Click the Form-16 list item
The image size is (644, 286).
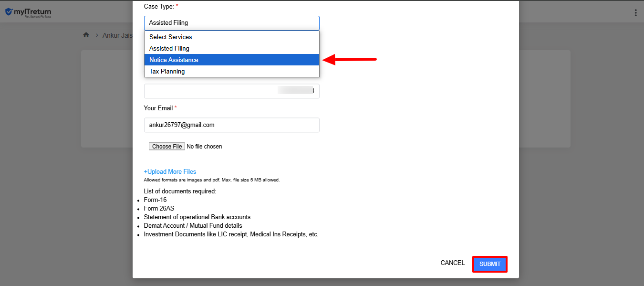coord(155,200)
